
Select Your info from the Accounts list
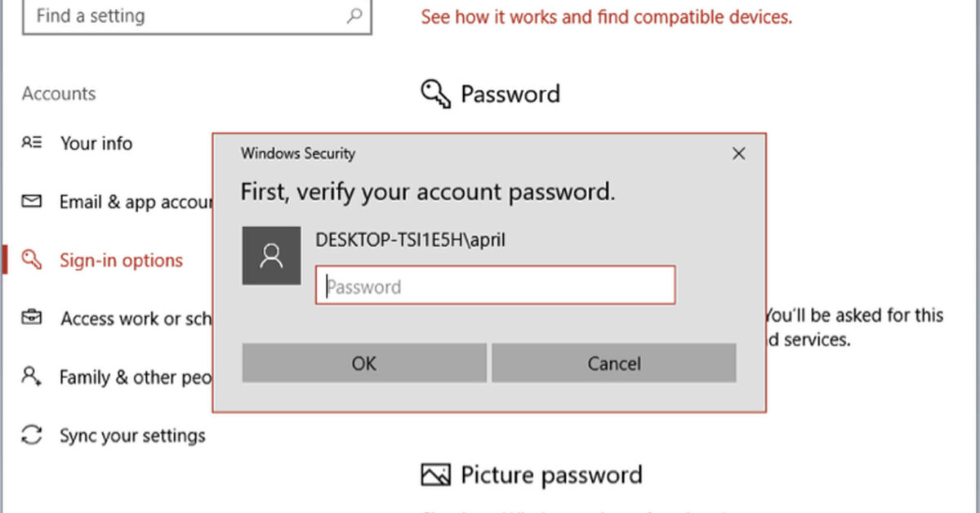point(96,143)
